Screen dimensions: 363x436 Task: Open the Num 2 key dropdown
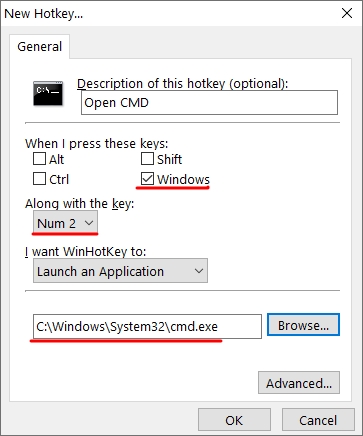[65, 223]
